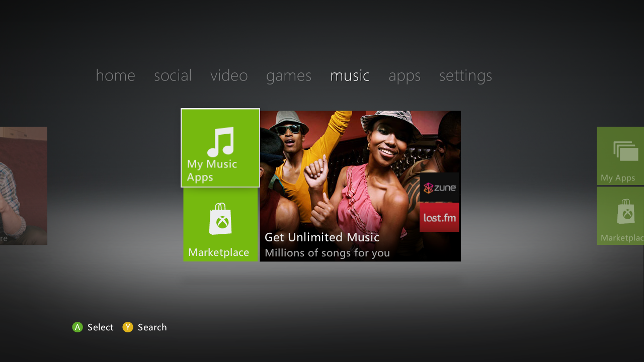The height and width of the screenshot is (362, 644).
Task: Open the apps Marketplace tile beside My Apps
Action: pos(620,216)
